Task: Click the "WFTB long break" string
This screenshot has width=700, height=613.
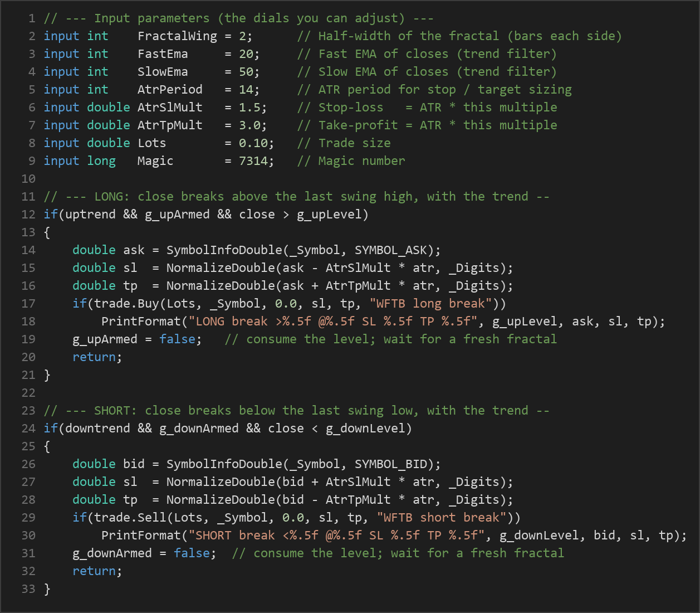Action: pyautogui.click(x=430, y=304)
